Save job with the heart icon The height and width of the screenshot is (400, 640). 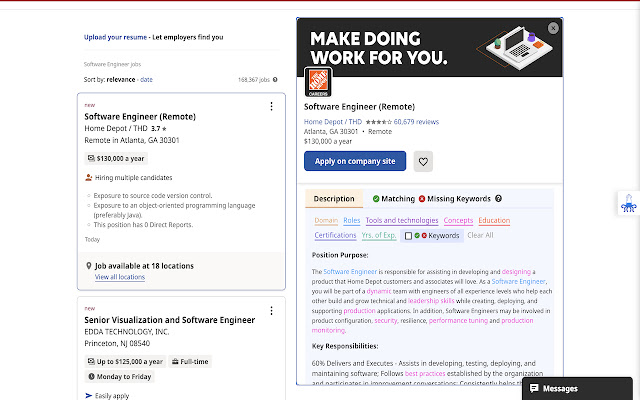[423, 162]
